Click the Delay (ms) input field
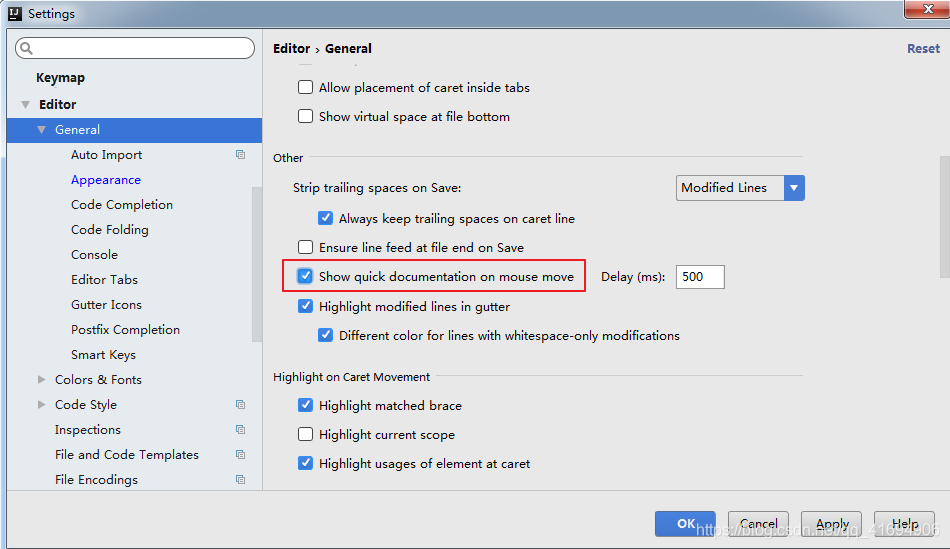This screenshot has height=549, width=950. click(700, 277)
